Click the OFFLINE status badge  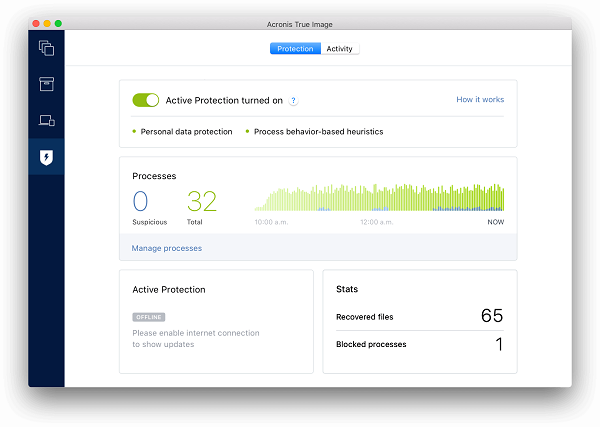(x=148, y=317)
